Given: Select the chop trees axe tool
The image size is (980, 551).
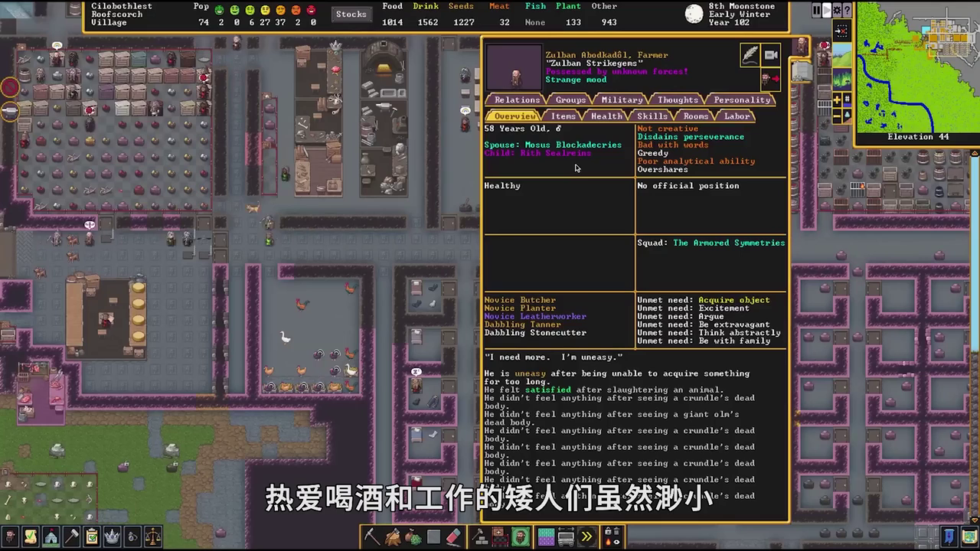Looking at the screenshot, I should click(393, 536).
